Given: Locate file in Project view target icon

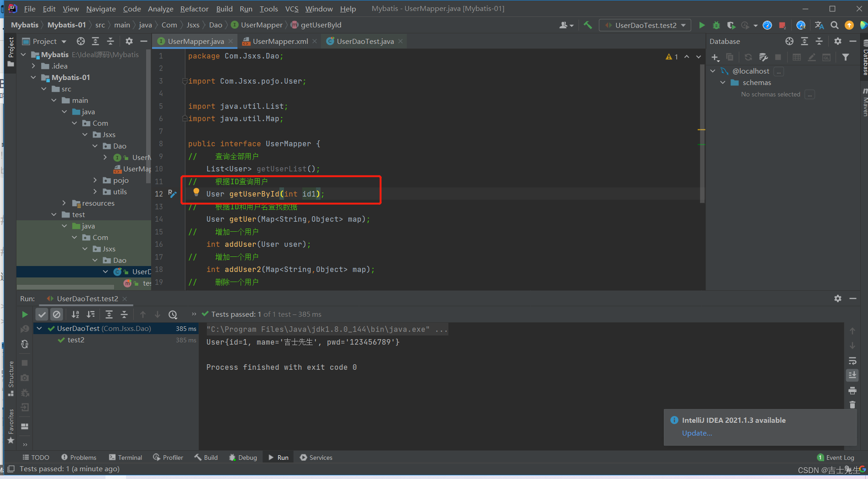Looking at the screenshot, I should click(81, 41).
